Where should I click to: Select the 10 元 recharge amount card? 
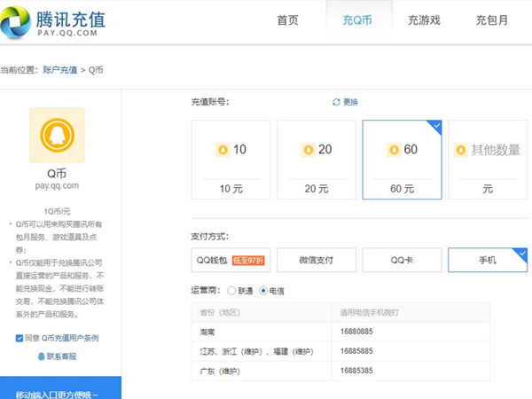(x=231, y=160)
